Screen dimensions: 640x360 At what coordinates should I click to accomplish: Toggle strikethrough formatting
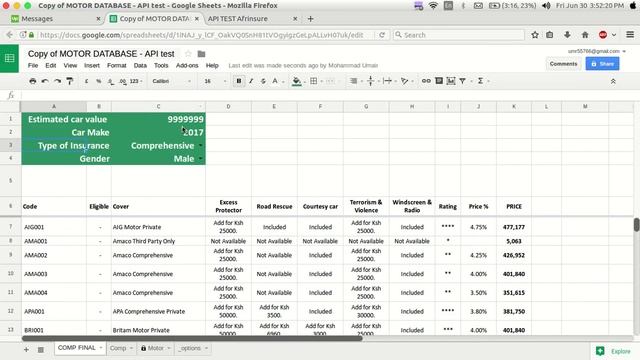[x=263, y=81]
